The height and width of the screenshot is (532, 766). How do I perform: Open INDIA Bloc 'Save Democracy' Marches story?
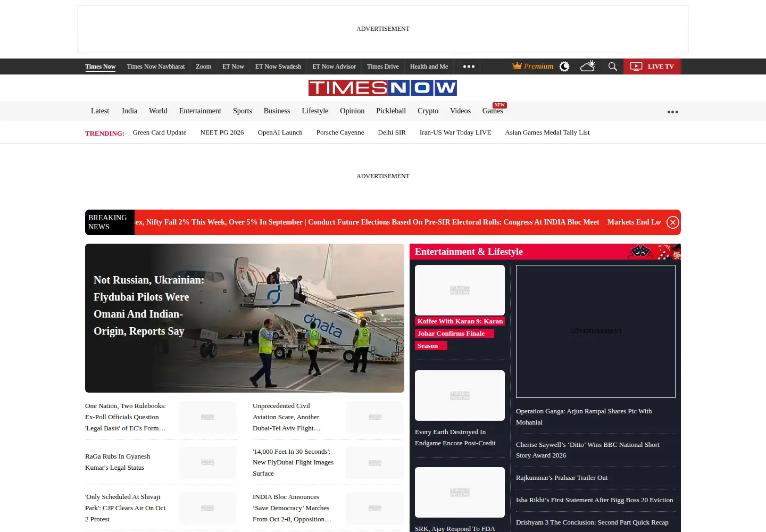(x=292, y=508)
